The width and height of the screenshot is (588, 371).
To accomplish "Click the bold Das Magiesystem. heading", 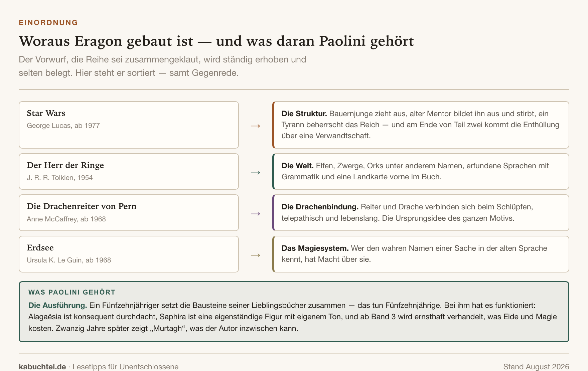I will 315,248.
